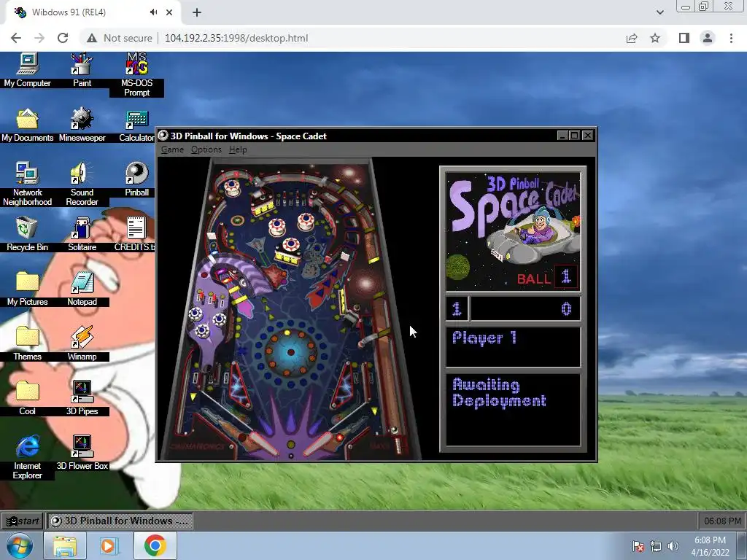Toggle the browser side panel

[x=684, y=38]
